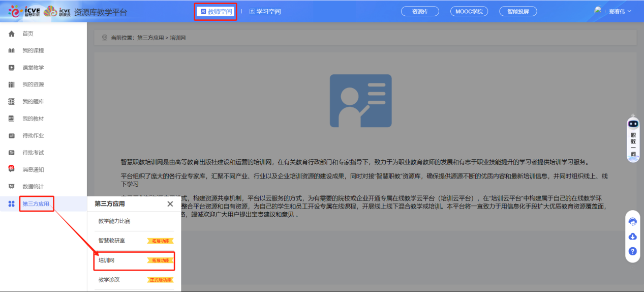Click the location pin breadcrumb icon
Image resolution: width=644 pixels, height=292 pixels.
(x=105, y=38)
